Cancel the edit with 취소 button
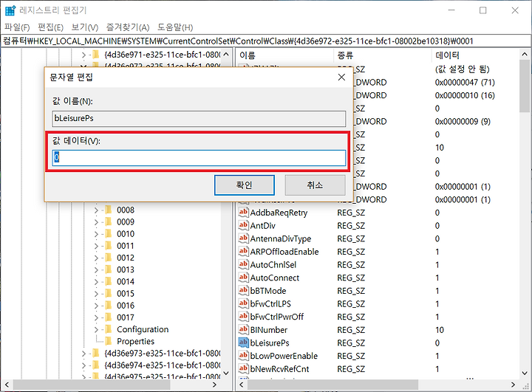This screenshot has height=392, width=532. 316,185
